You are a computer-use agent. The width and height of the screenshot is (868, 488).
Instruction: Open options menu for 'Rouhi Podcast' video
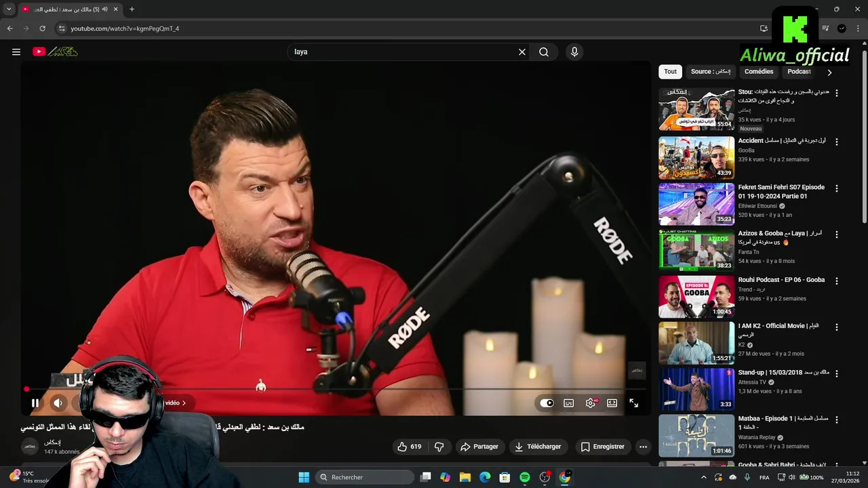point(836,281)
